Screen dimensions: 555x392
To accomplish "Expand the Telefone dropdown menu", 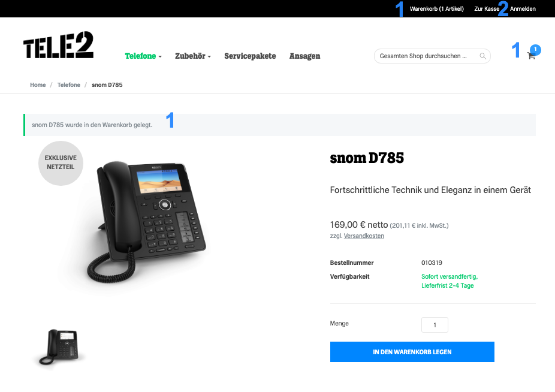I will pos(143,56).
